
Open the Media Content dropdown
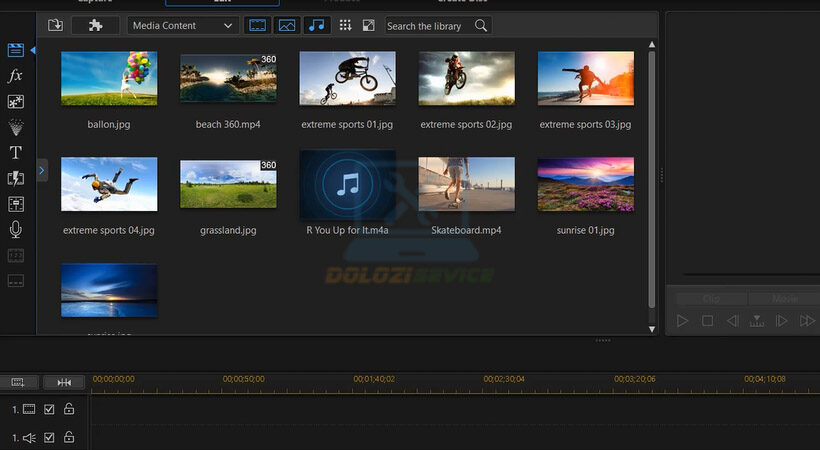183,25
